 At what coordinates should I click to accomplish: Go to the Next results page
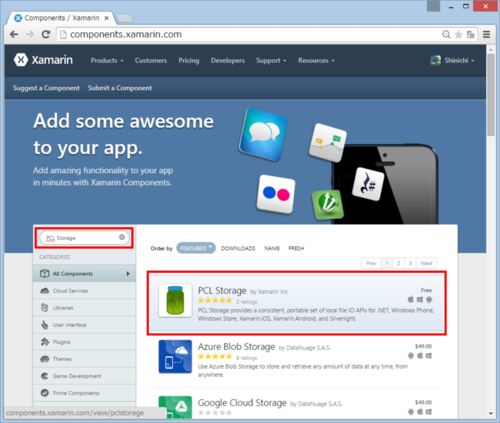click(426, 263)
